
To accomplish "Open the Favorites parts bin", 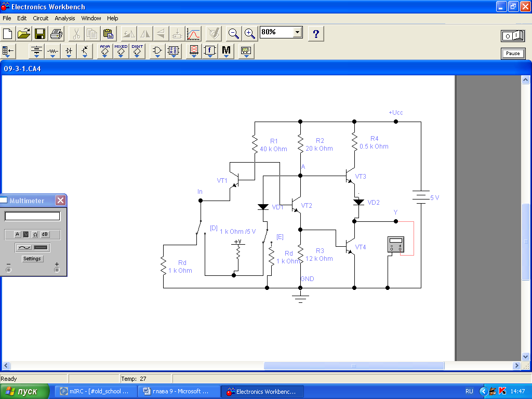I will pyautogui.click(x=8, y=51).
